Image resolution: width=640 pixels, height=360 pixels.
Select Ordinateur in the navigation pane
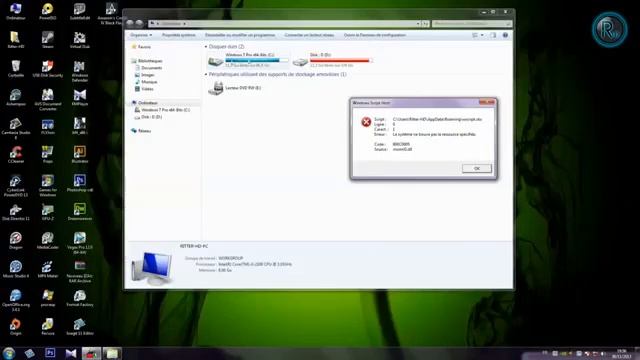pos(144,103)
